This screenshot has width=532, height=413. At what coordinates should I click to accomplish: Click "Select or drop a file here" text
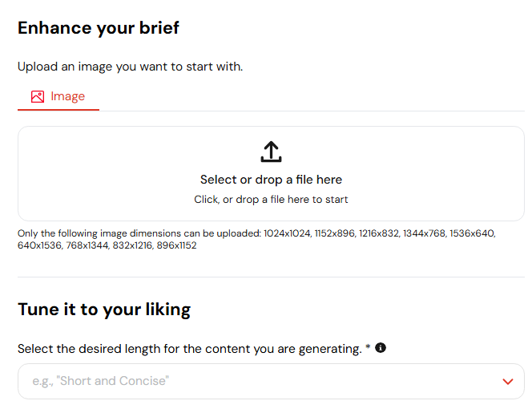click(x=271, y=180)
